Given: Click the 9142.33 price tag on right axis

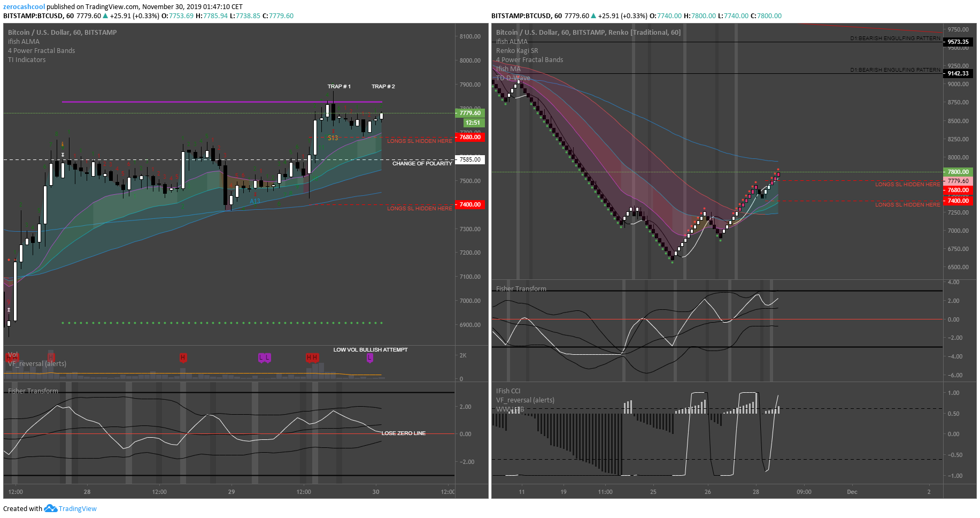Looking at the screenshot, I should (958, 73).
